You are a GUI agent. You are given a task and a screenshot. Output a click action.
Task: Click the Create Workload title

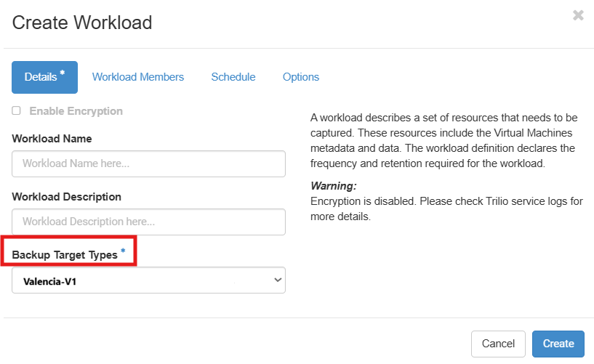click(82, 23)
